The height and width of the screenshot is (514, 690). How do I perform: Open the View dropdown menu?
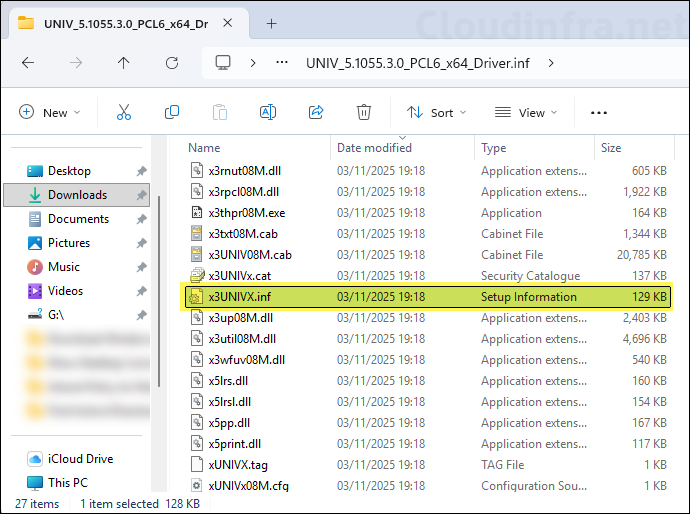point(526,113)
